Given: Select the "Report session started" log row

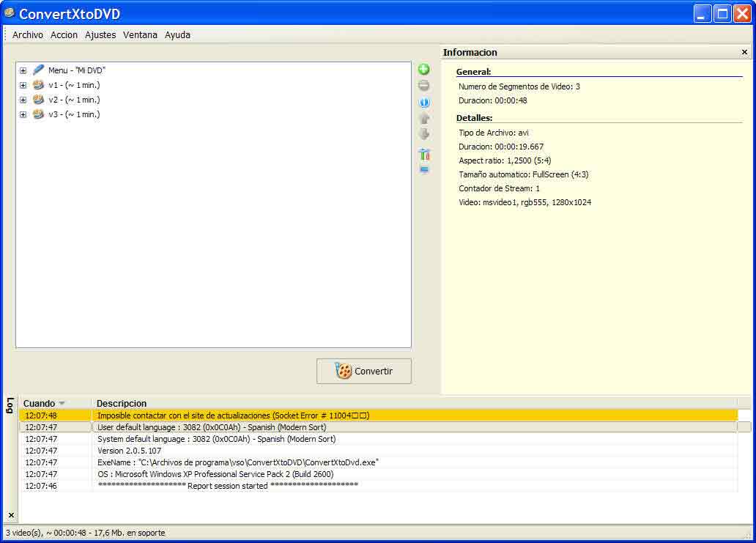Looking at the screenshot, I should (x=379, y=486).
